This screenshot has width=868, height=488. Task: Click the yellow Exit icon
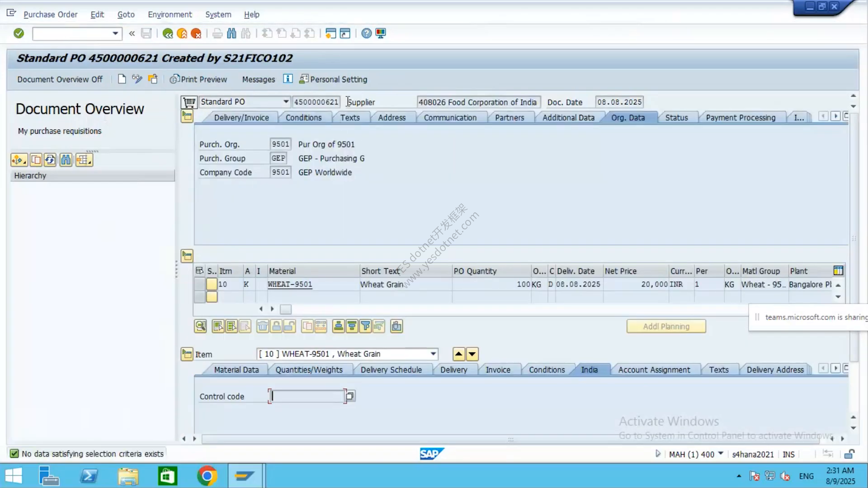tap(182, 33)
